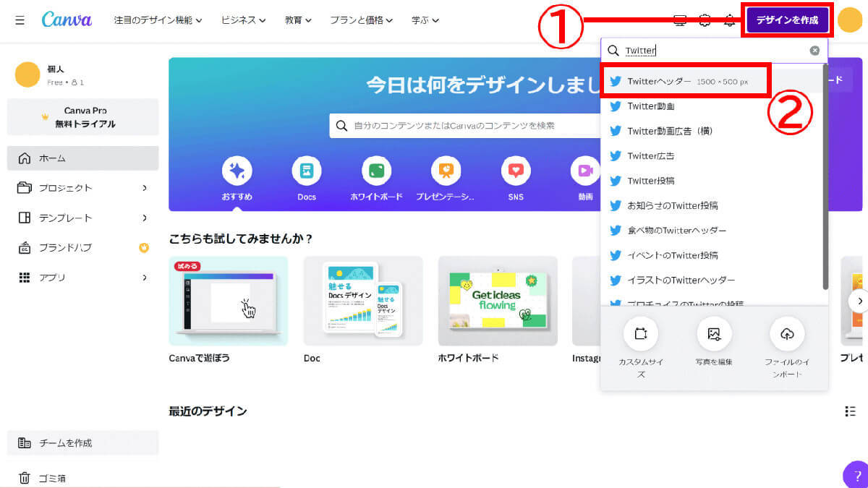Select the プレゼンテーション category icon
The height and width of the screenshot is (488, 868).
tap(446, 171)
